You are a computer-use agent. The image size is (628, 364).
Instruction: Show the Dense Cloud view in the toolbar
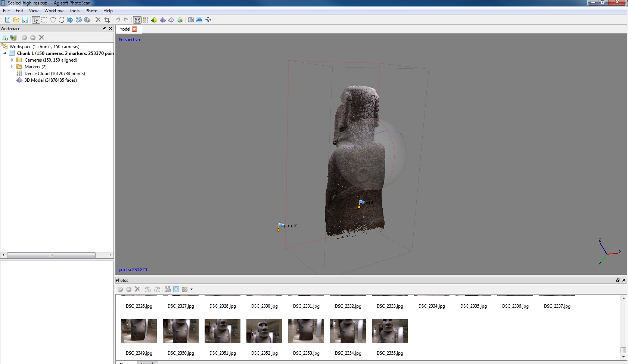click(x=146, y=20)
